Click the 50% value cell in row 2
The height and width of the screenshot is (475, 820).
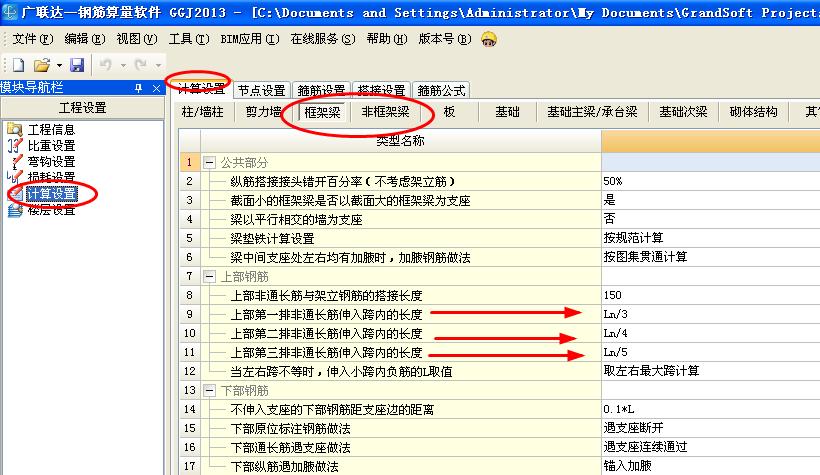[710, 182]
